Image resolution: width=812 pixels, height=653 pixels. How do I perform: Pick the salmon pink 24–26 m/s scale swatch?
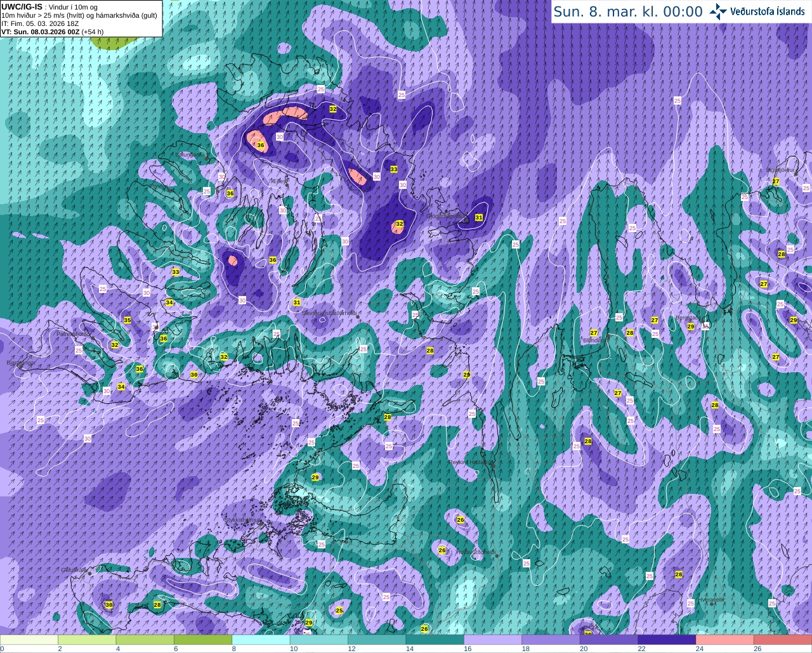[725, 640]
